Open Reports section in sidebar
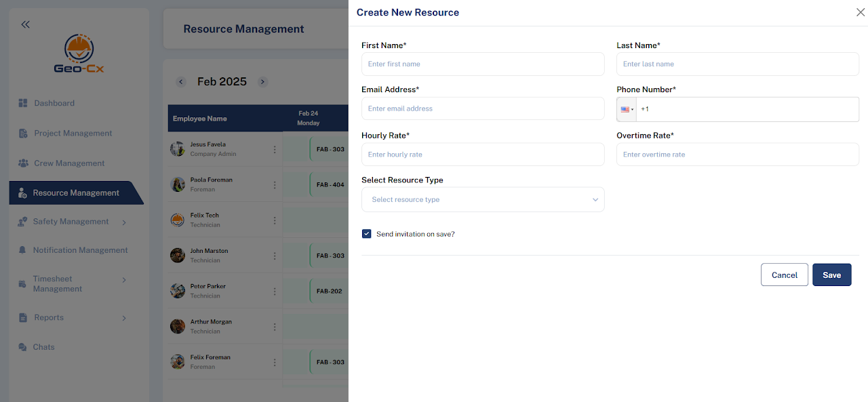 click(x=49, y=318)
